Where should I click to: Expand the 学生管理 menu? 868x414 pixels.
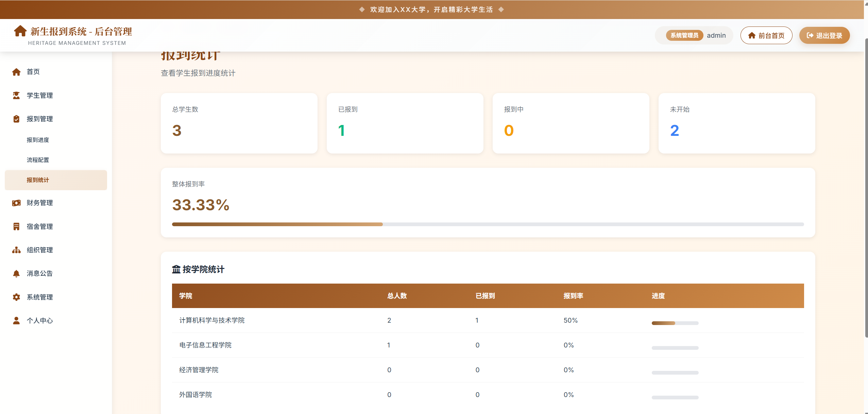40,95
